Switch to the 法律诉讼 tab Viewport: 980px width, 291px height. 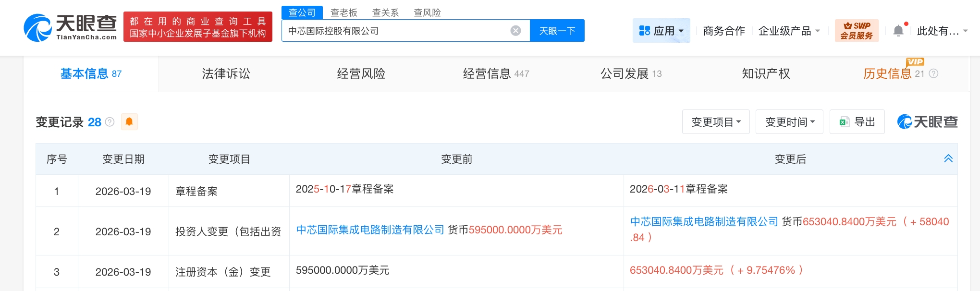pos(226,73)
